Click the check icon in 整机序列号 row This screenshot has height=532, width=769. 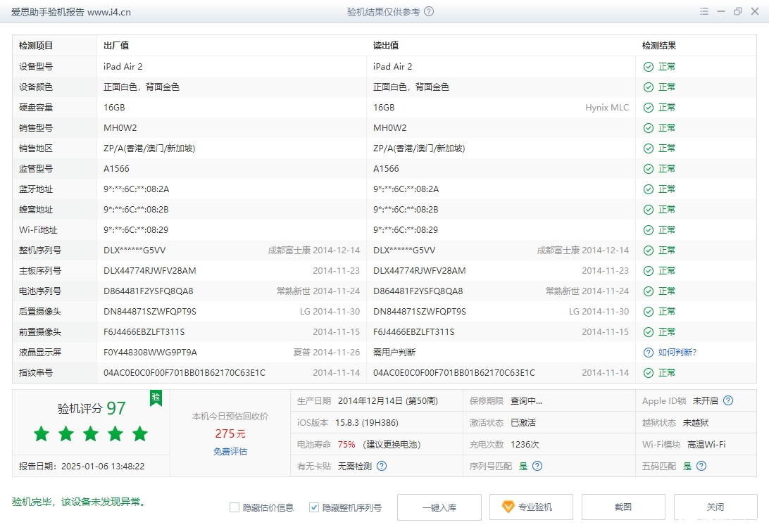coord(649,251)
